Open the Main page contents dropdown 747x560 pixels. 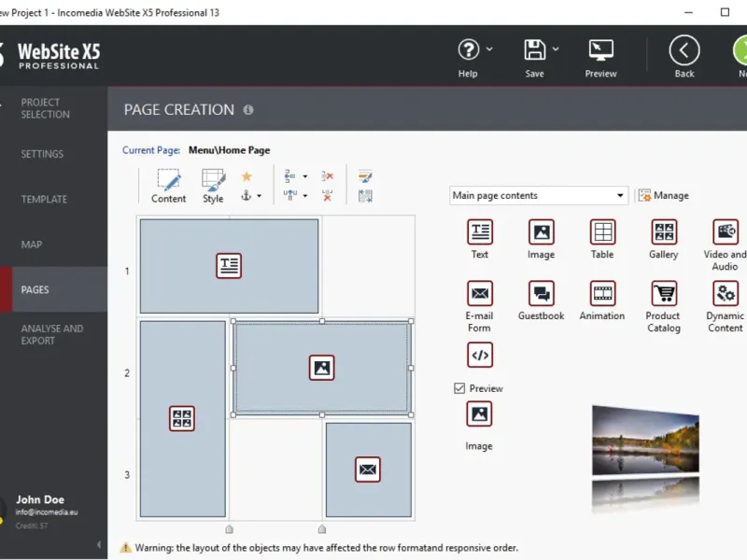point(539,195)
